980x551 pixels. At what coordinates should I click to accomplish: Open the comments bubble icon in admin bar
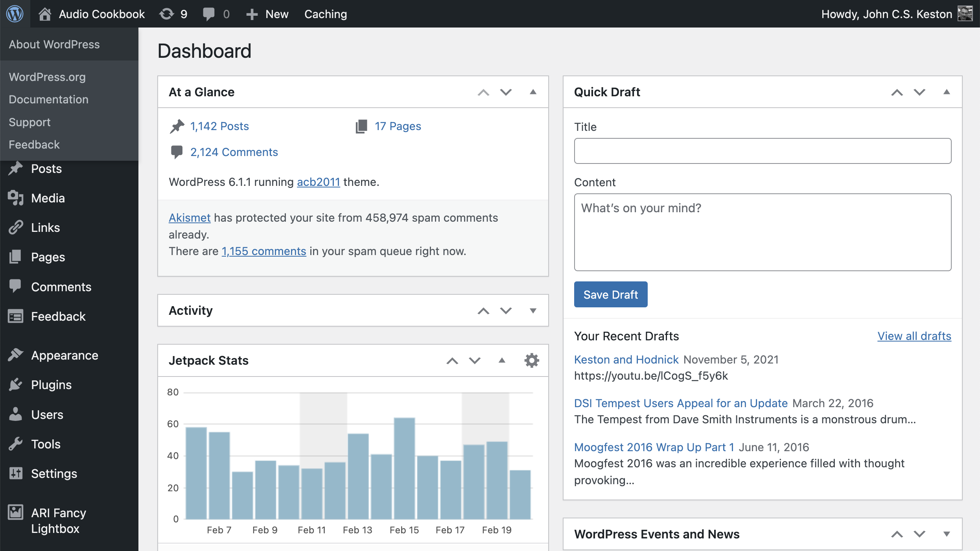(209, 14)
